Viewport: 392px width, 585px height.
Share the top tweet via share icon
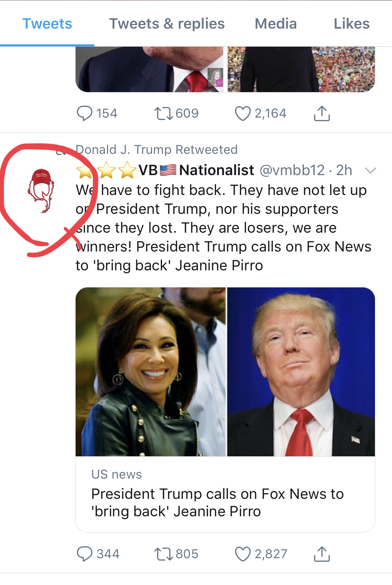coord(322,113)
